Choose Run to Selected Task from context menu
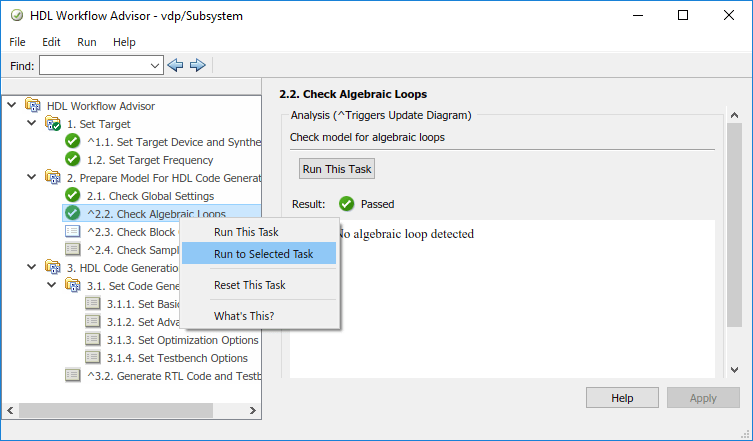 point(263,254)
